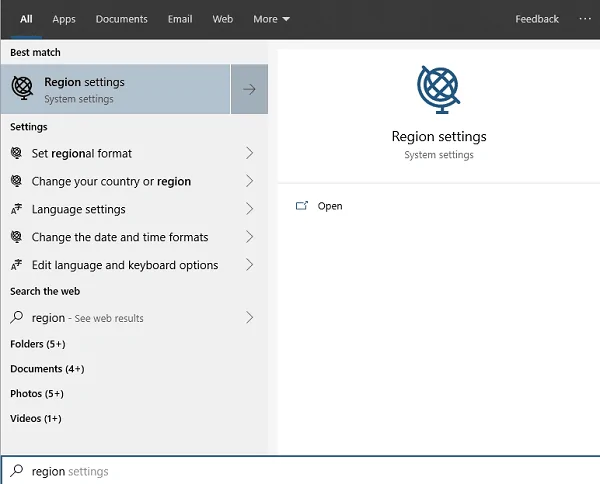Expand chevron for date and time formats
Screen dimensions: 600x484
(249, 237)
